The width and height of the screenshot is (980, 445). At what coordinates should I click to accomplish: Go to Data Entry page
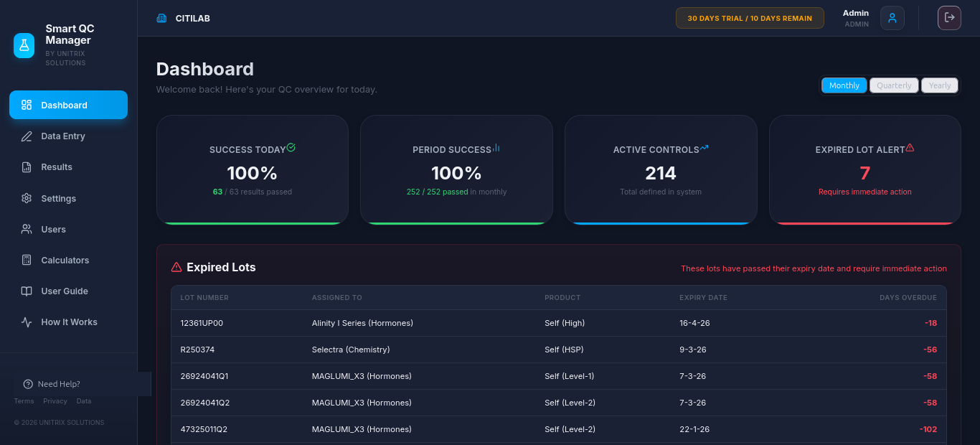tap(68, 136)
